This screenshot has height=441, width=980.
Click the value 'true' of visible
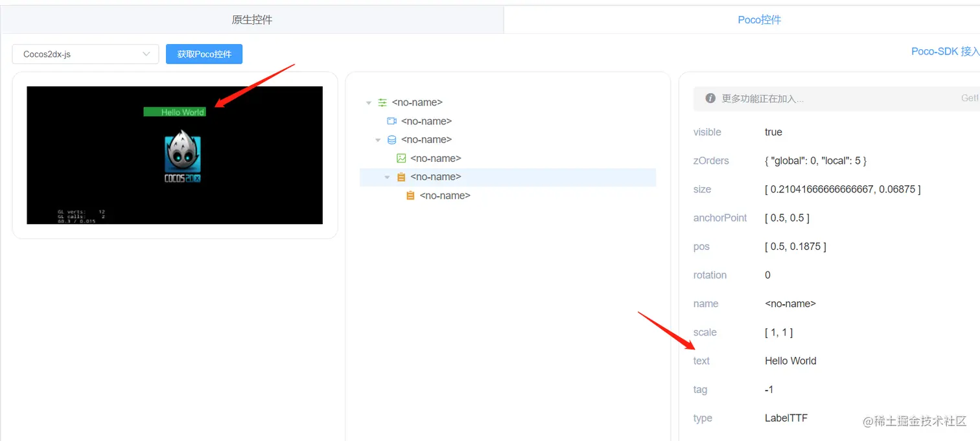pyautogui.click(x=773, y=132)
